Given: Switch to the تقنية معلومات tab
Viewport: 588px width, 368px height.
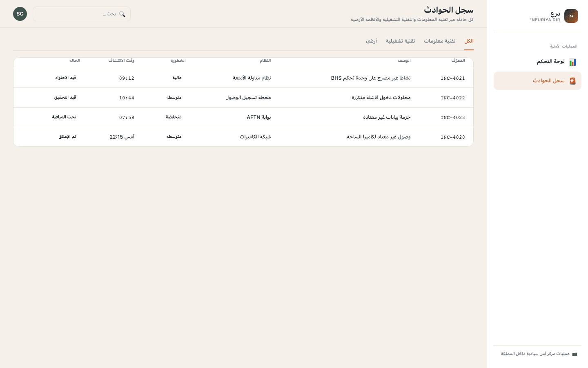Looking at the screenshot, I should point(439,41).
